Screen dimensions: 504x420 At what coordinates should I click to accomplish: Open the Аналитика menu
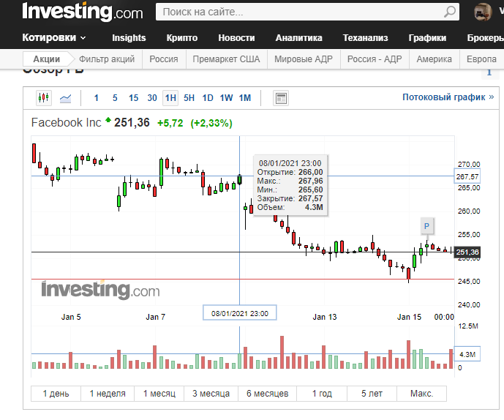point(298,37)
